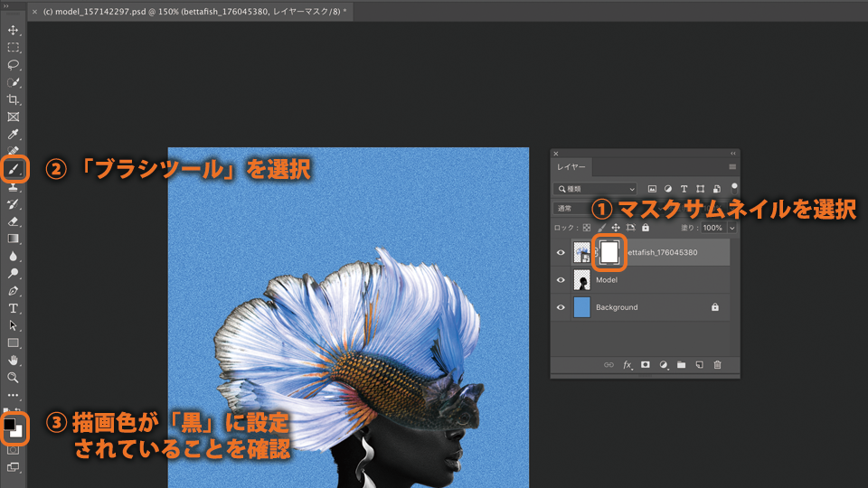Select the Dodge tool
This screenshot has width=868, height=488.
[x=13, y=273]
